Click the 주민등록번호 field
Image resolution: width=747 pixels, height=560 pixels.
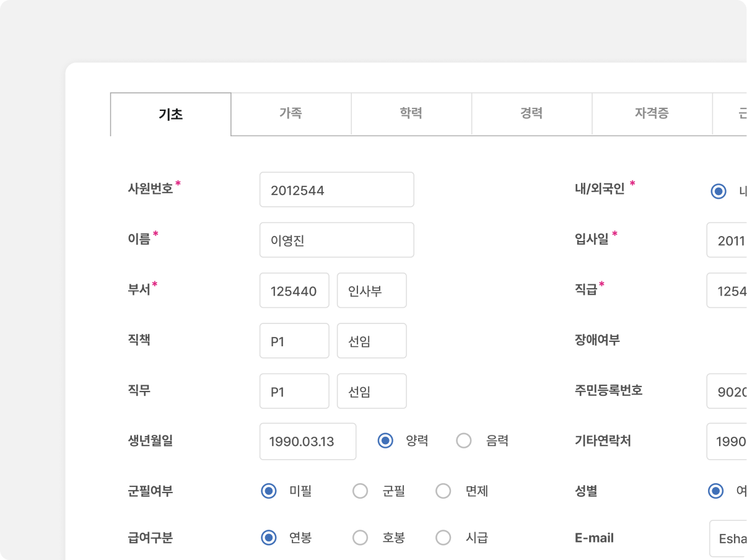pos(727,391)
